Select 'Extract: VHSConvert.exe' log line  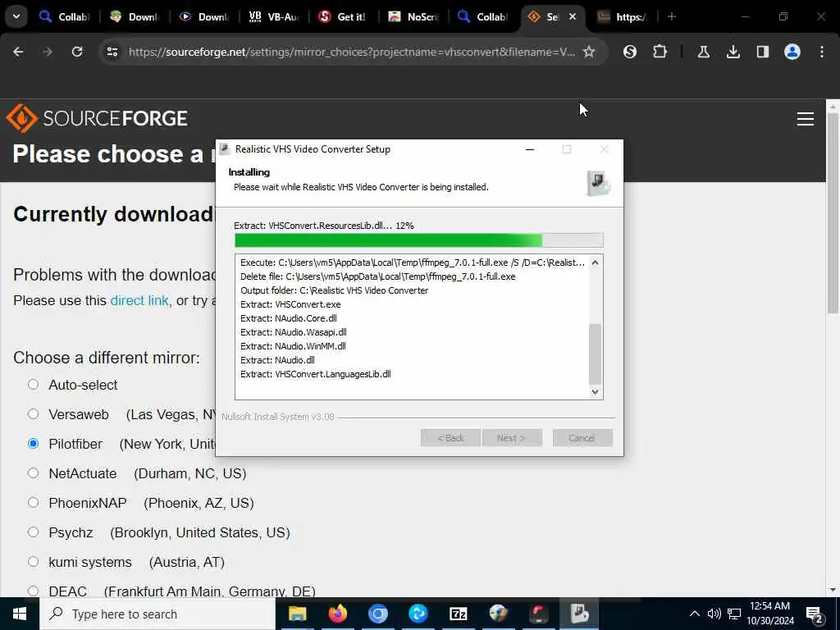290,304
